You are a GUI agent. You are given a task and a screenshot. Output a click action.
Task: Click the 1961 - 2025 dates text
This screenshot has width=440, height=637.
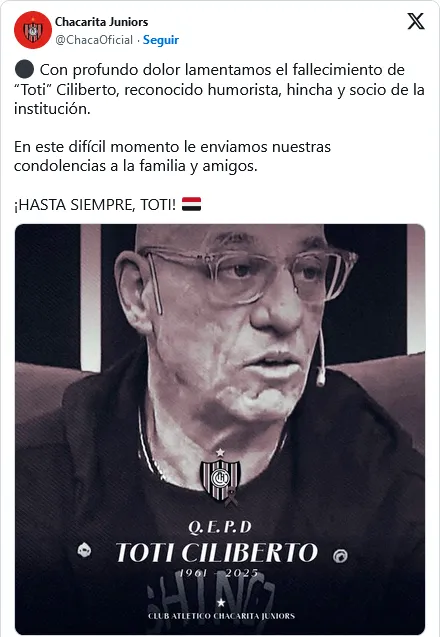[219, 573]
